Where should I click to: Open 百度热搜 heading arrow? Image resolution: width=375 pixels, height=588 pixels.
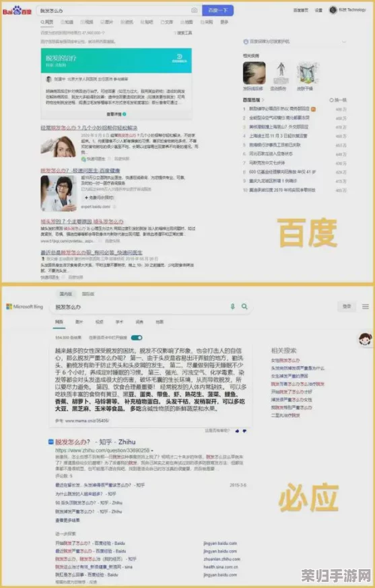click(x=263, y=100)
